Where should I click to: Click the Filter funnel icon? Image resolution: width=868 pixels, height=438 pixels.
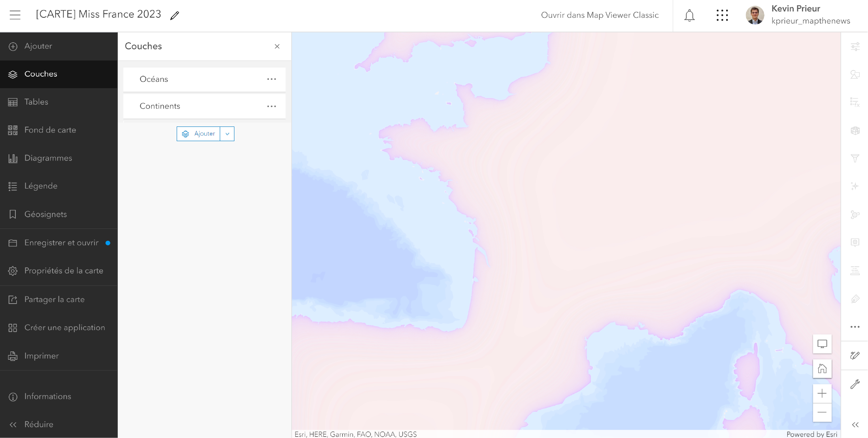coord(855,159)
